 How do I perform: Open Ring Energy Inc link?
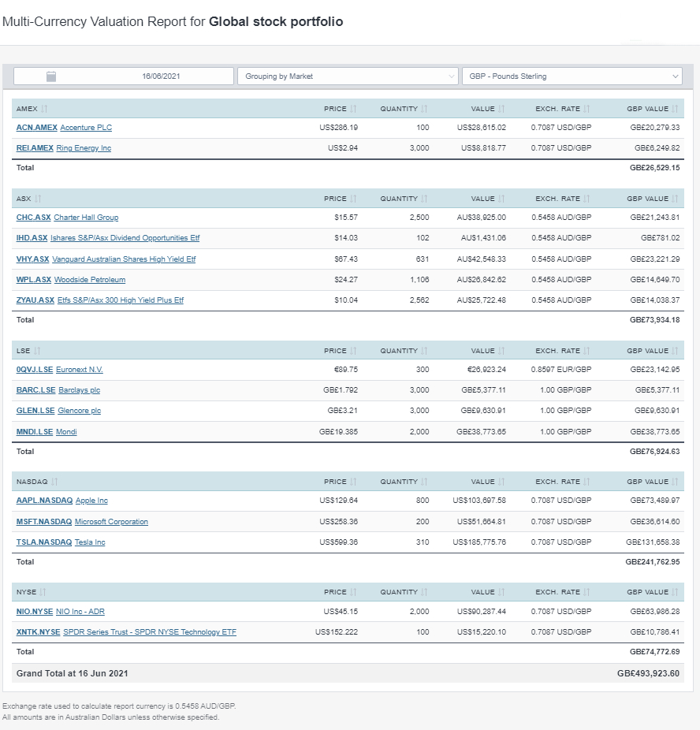coord(84,148)
